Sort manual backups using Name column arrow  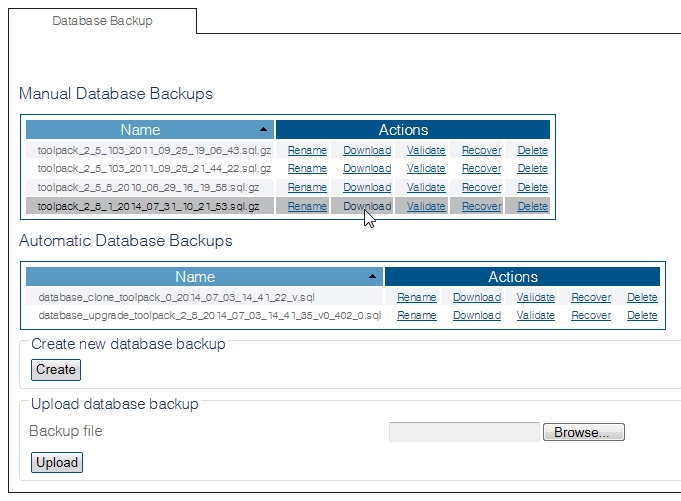click(x=263, y=130)
